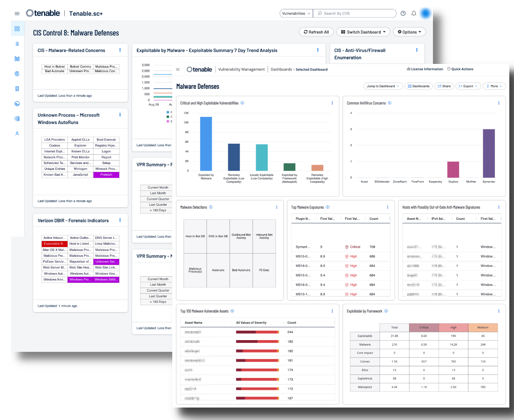Click the Share button
The width and height of the screenshot is (514, 420).
444,86
